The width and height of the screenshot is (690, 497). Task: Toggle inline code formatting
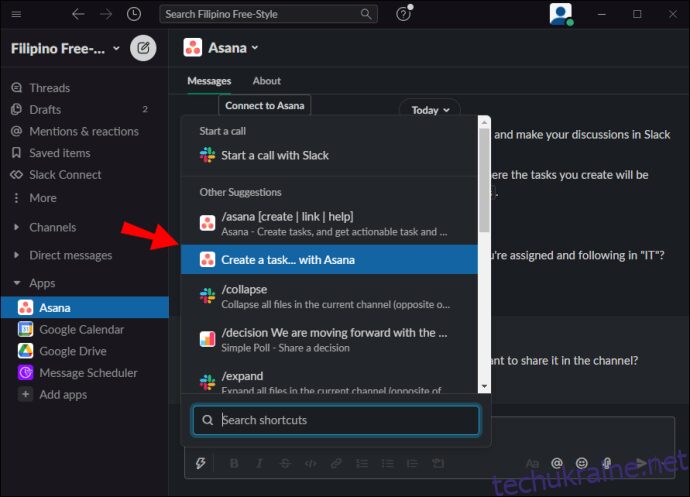(x=311, y=463)
